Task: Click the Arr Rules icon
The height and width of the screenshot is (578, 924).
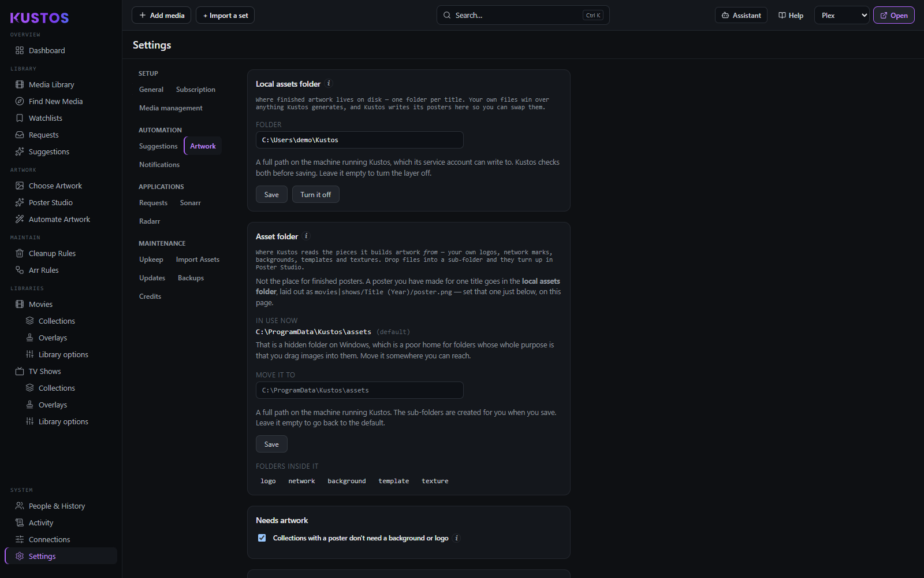Action: pos(20,270)
